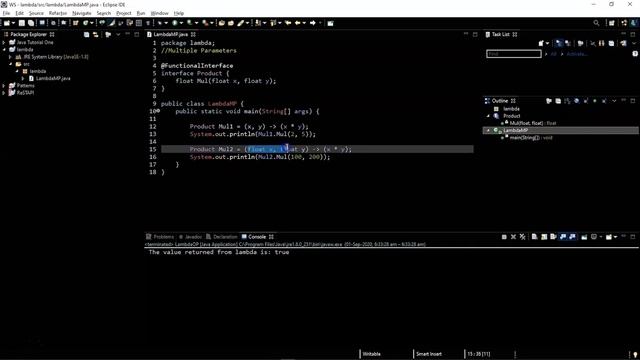The height and width of the screenshot is (360, 640).
Task: Open the Debug button dropdown arrow
Action: 166,23
